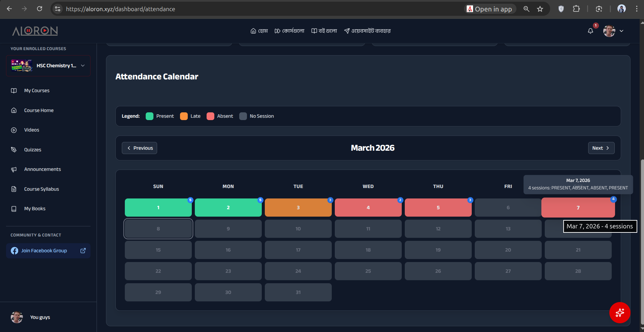Screen dimensions: 644x332
Task: Select March 6 no-session cell
Action: pos(508,208)
